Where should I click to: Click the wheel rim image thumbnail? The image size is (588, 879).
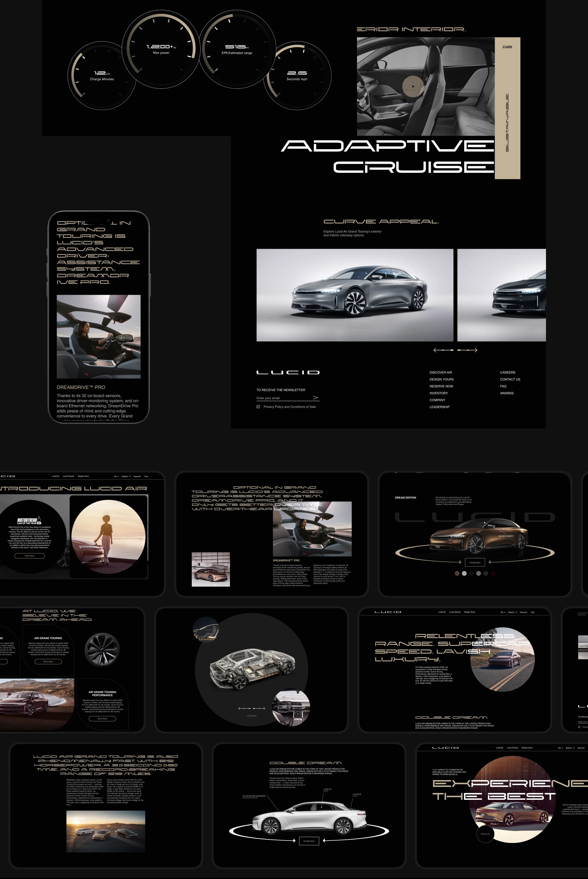coord(102,650)
